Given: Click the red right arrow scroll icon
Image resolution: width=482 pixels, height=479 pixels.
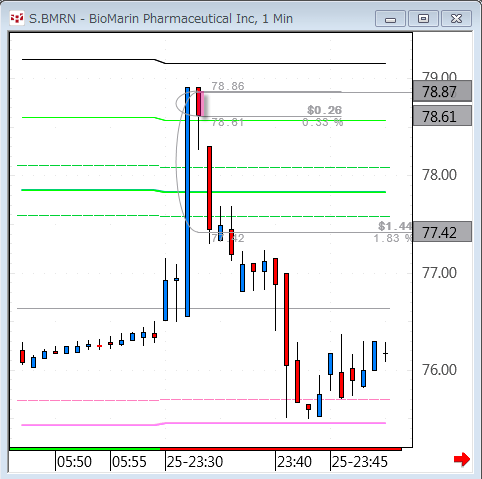Looking at the screenshot, I should pos(462,459).
